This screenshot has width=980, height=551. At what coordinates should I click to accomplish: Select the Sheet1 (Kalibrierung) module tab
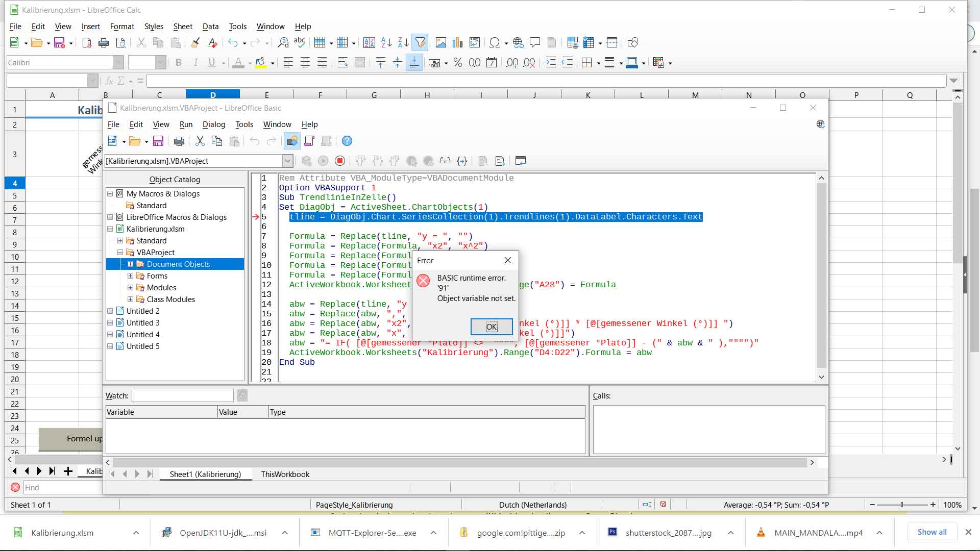[205, 474]
